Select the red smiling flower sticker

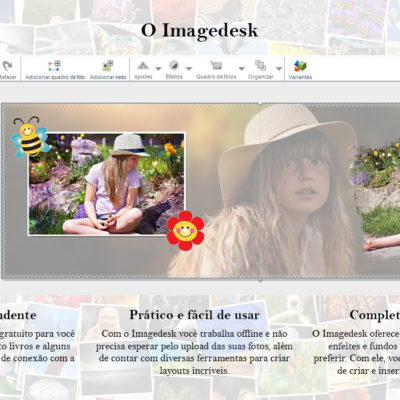185,230
